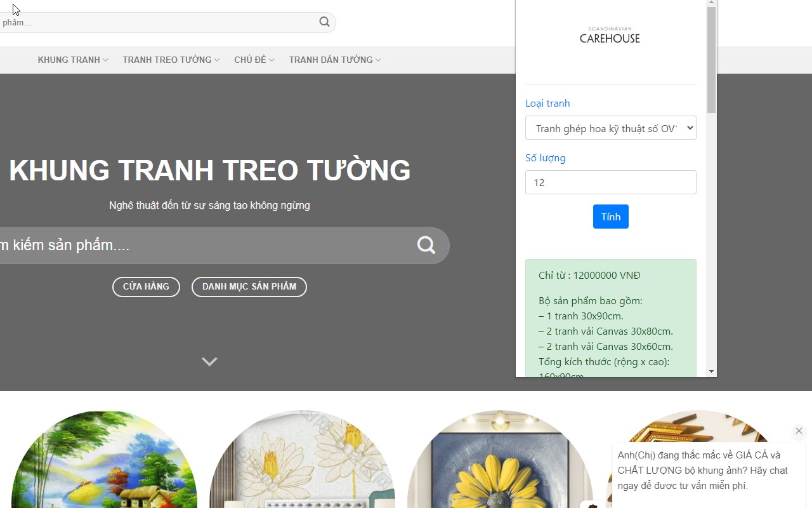Click the KHUNG TRANH TREO TƯỜNG heading
The image size is (812, 508).
point(210,170)
